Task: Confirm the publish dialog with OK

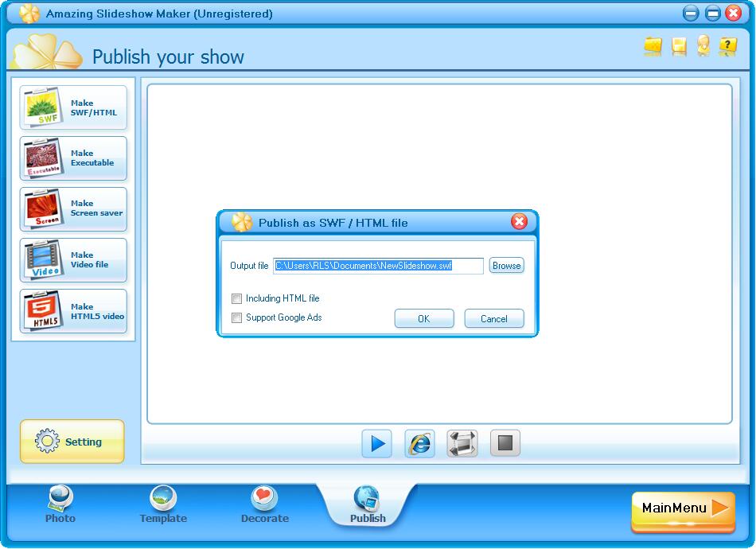Action: [x=423, y=318]
